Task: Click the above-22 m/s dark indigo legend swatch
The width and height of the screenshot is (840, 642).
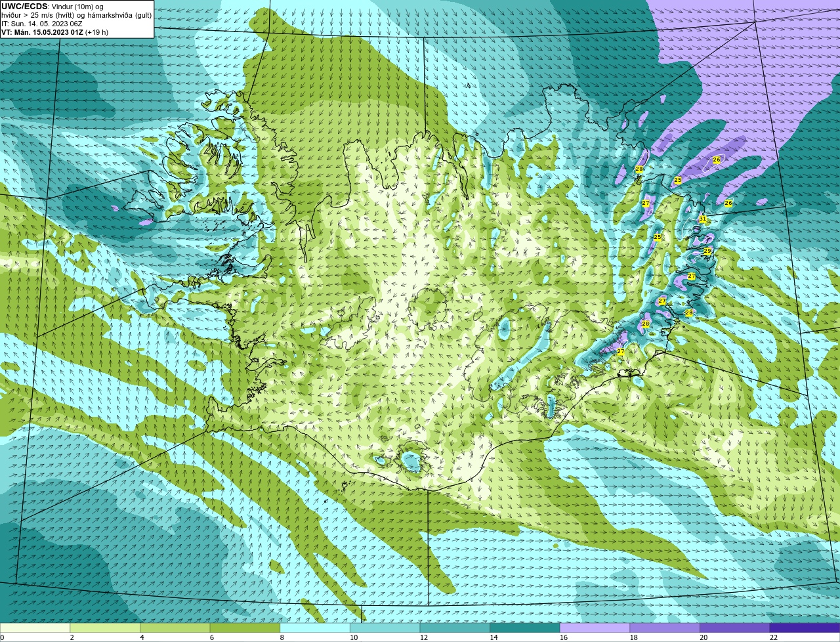Action: (805, 628)
